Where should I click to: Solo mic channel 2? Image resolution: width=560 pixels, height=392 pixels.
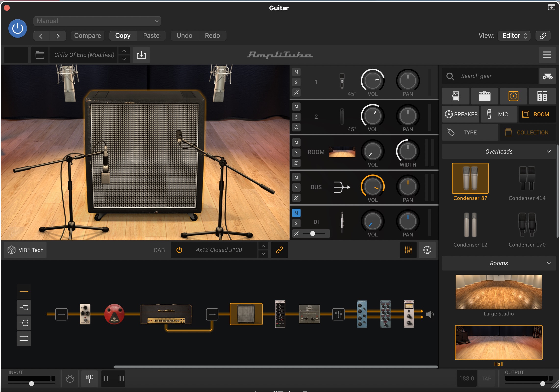point(296,117)
